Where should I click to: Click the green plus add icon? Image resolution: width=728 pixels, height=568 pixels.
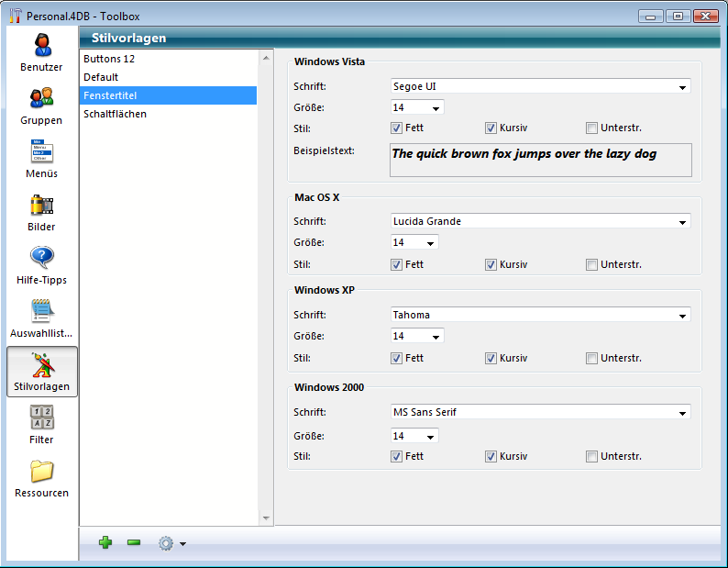(105, 543)
